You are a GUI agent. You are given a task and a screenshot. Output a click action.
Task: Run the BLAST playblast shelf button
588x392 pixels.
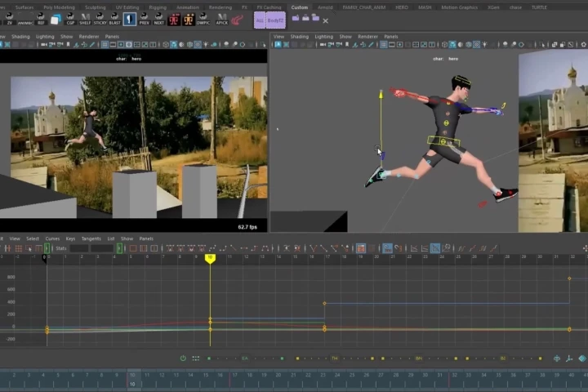(x=114, y=19)
